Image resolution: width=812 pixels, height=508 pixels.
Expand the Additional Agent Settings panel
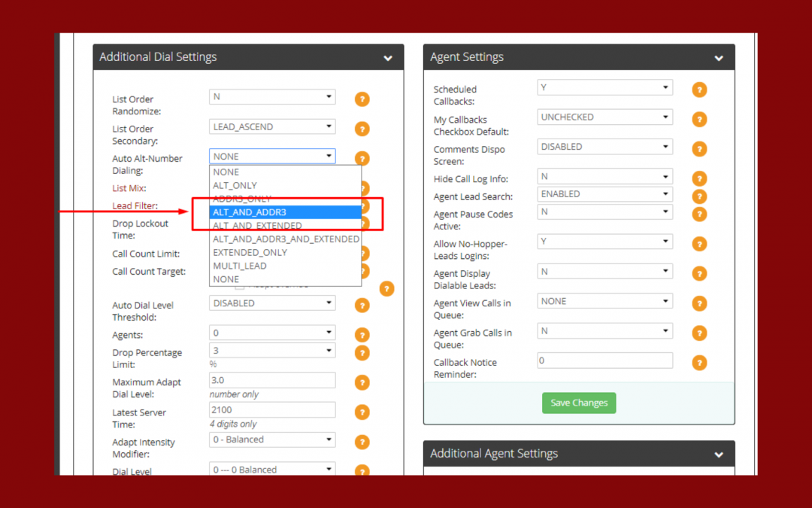pyautogui.click(x=719, y=455)
